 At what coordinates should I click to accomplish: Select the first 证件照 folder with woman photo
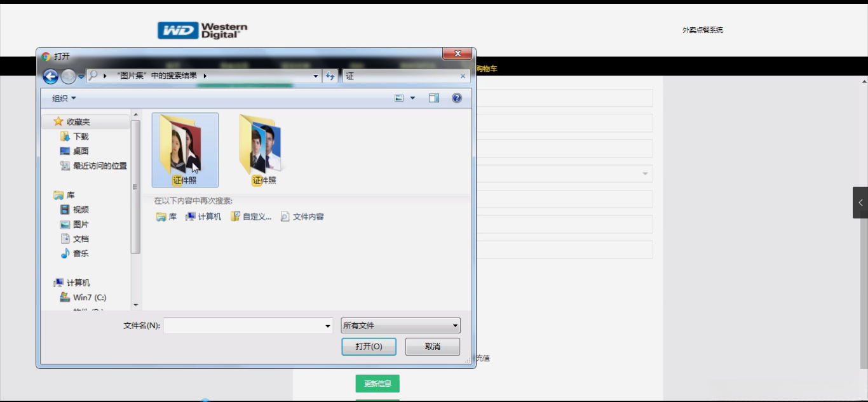click(x=185, y=151)
